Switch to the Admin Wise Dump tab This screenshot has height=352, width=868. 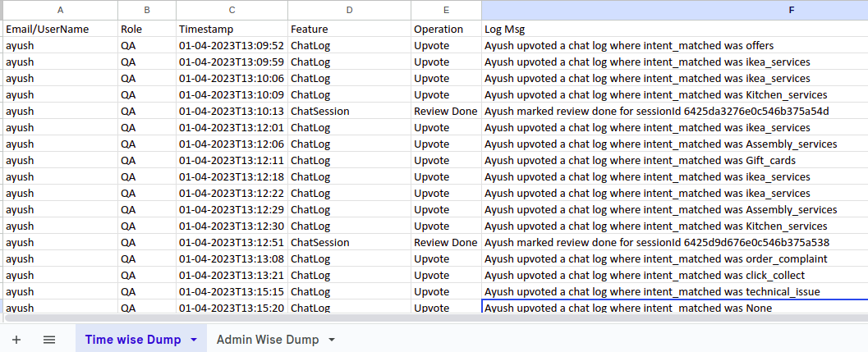coord(268,340)
